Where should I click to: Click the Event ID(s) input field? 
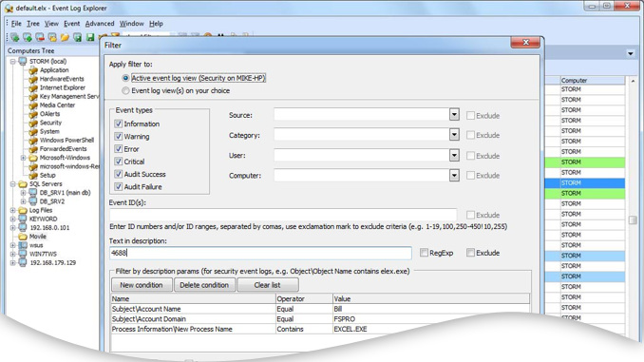(283, 215)
